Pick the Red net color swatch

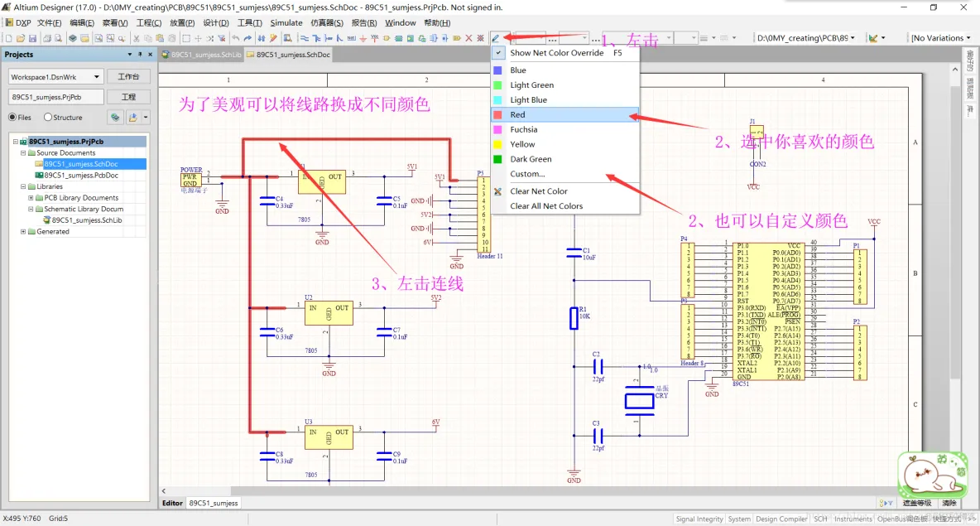(x=497, y=114)
